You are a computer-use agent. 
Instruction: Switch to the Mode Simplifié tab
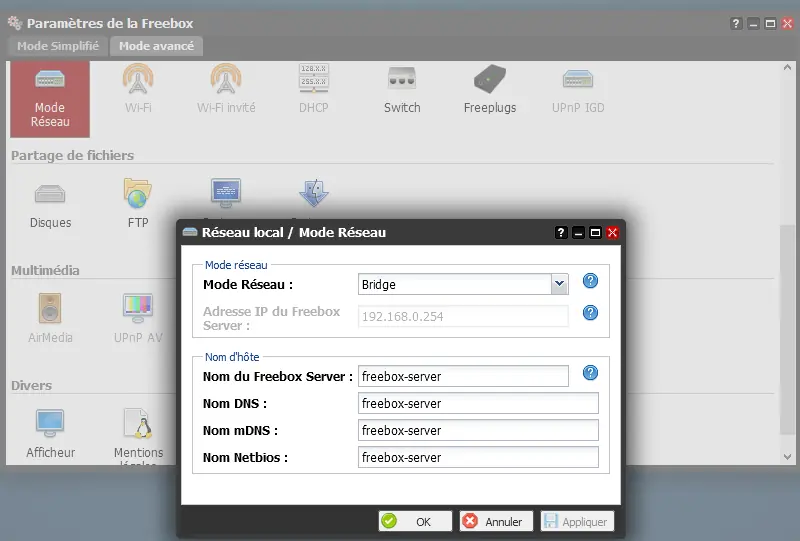click(x=58, y=46)
